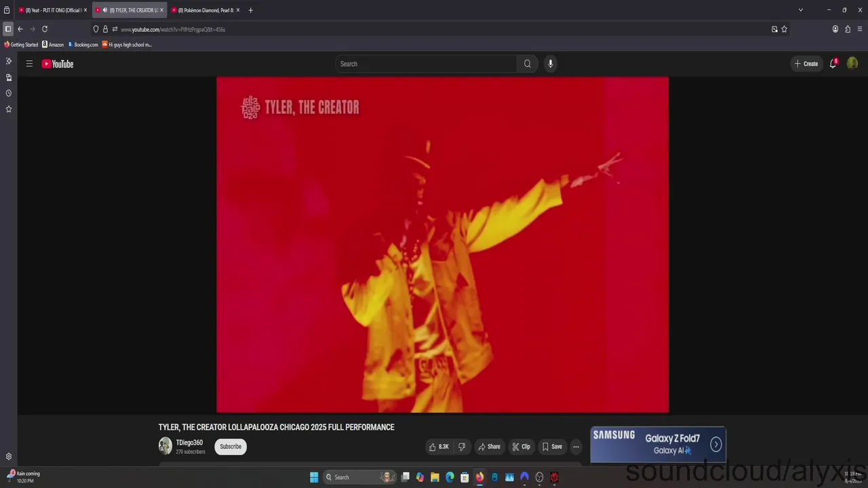Open Booking.com bookmark
Viewport: 868px width, 488px height.
pos(83,45)
